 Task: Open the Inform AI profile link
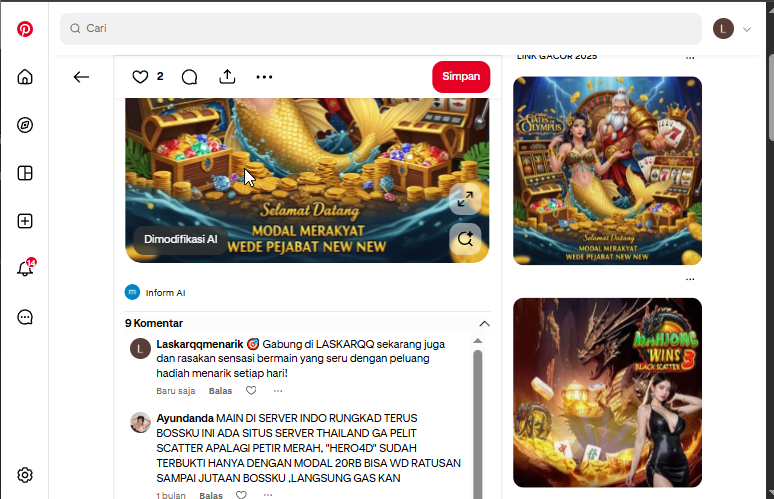[165, 293]
